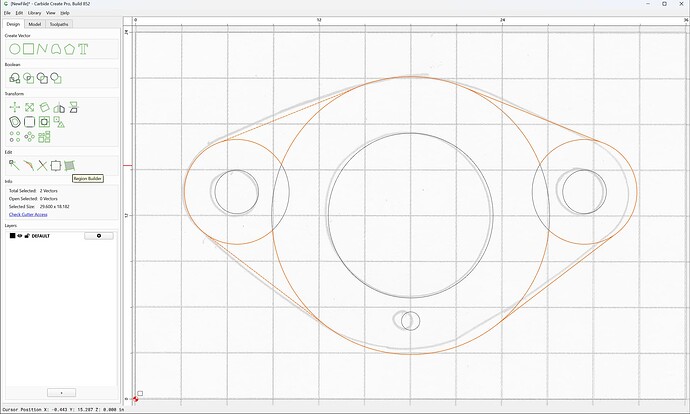Apply Boolean Union to selected vectors
This screenshot has width=690, height=414.
(15, 78)
